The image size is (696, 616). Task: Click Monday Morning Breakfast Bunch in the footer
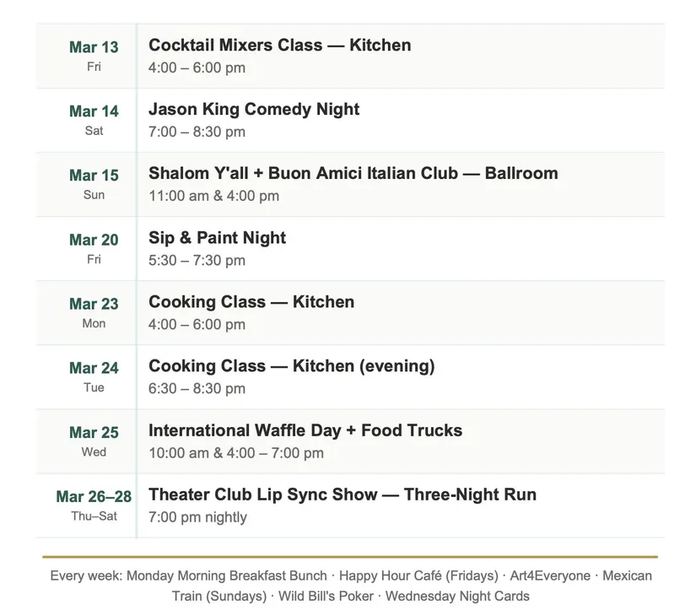pyautogui.click(x=226, y=575)
